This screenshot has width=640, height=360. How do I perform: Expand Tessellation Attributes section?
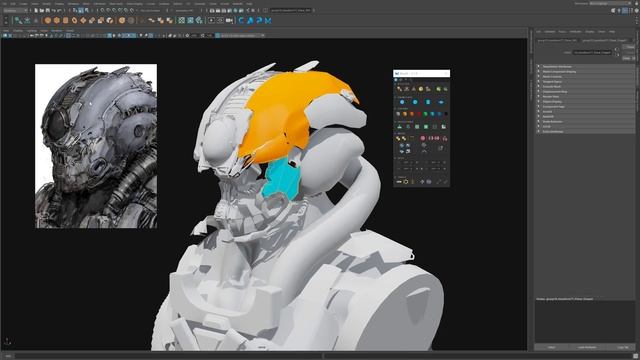click(x=585, y=67)
